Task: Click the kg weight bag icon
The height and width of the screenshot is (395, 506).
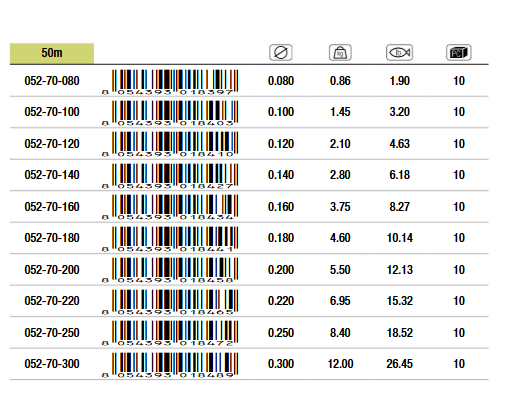Action: click(x=340, y=53)
